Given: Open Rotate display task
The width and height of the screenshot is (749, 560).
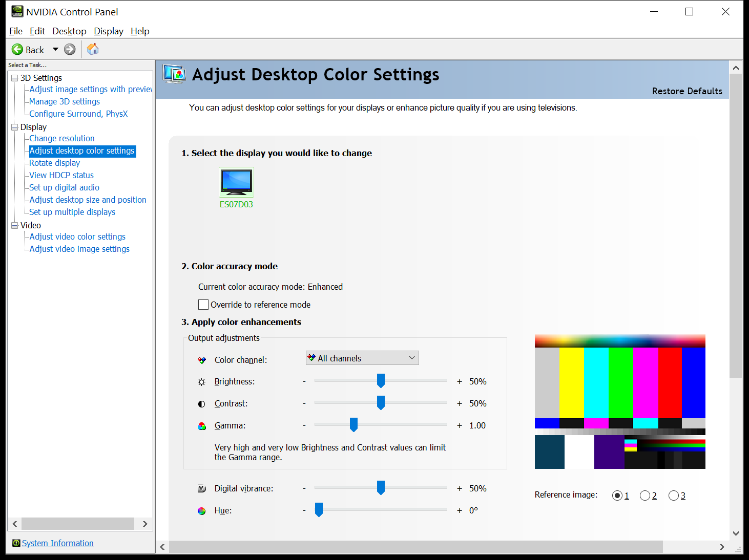Looking at the screenshot, I should [x=55, y=163].
